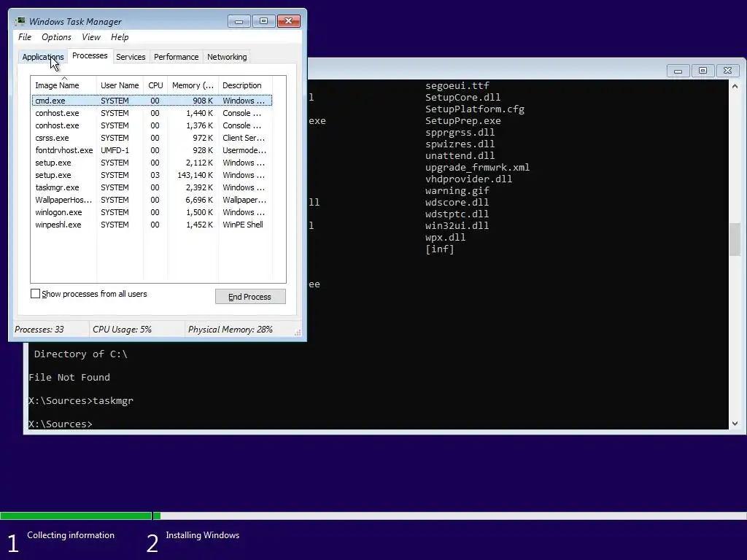Open the View menu
This screenshot has height=560, width=747.
tap(91, 37)
